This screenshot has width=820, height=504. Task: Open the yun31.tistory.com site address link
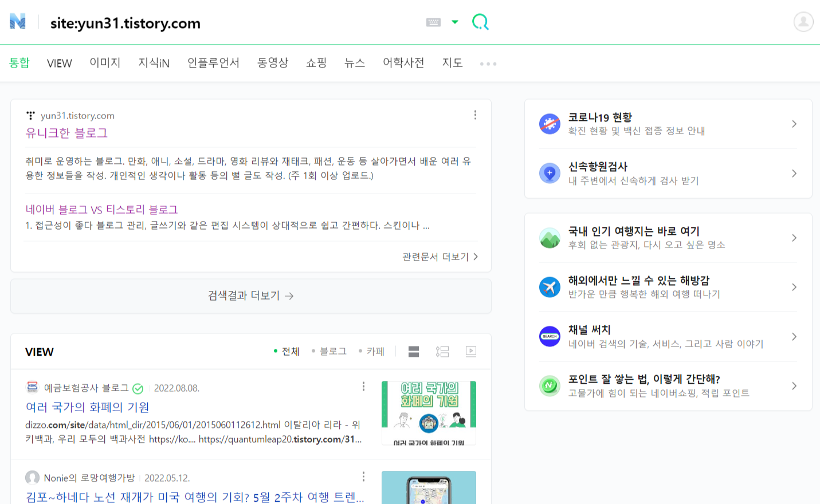(x=78, y=116)
